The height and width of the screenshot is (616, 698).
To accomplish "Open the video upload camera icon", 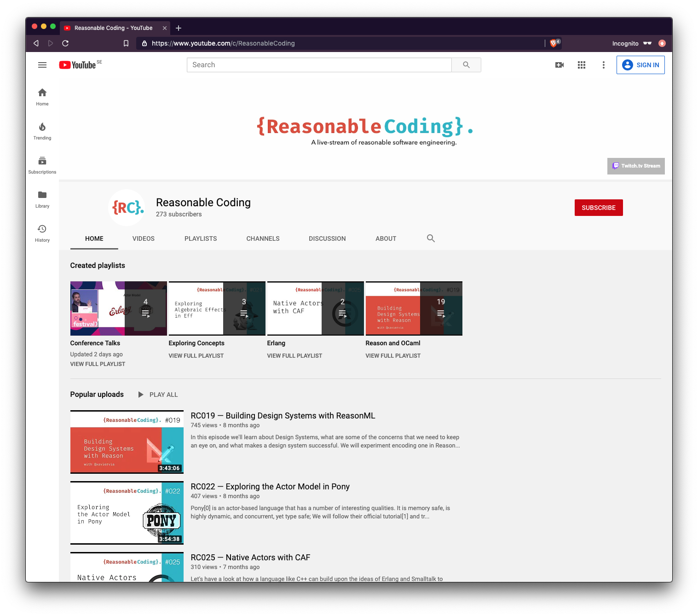I will coord(559,64).
